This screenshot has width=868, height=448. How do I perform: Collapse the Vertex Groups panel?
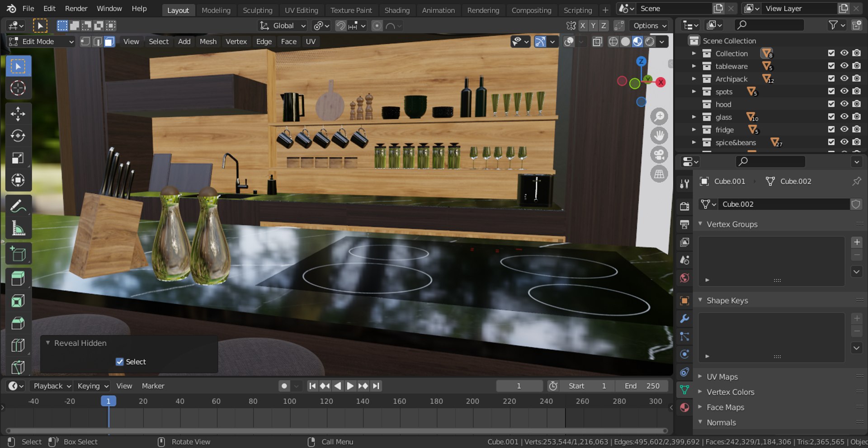(700, 224)
